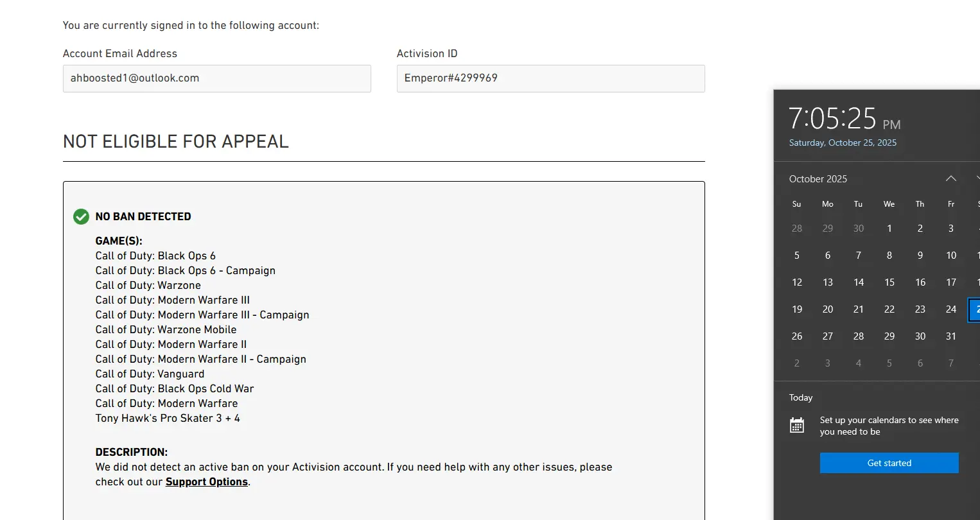This screenshot has width=980, height=520.
Task: Select October 31 in the calendar
Action: point(950,336)
